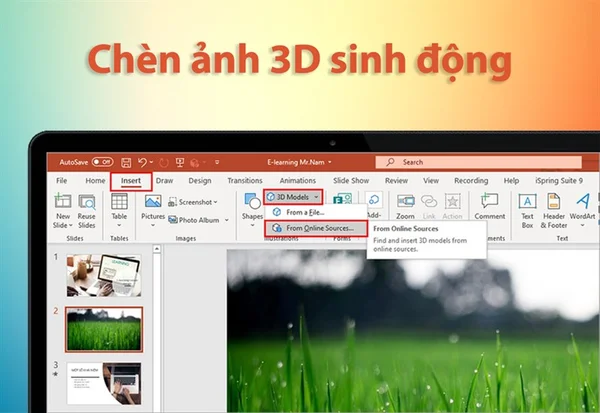Expand the WordArt dropdown arrow
The height and width of the screenshot is (413, 600).
coord(582,225)
